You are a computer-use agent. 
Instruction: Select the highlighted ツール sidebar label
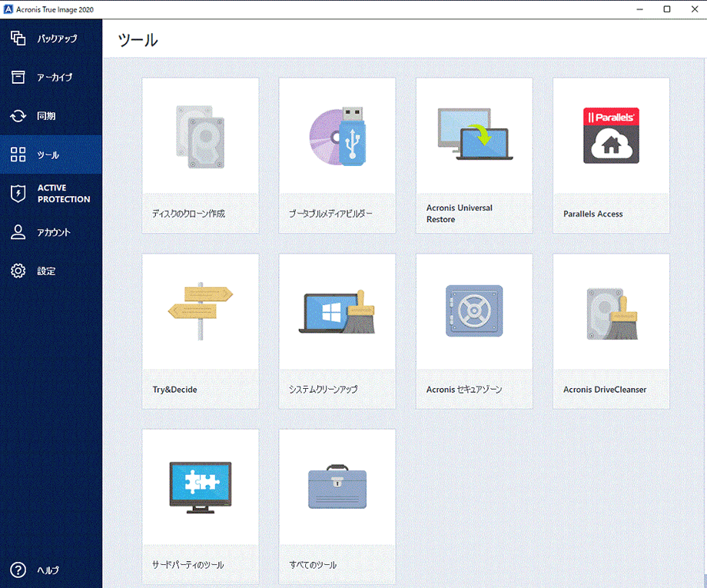click(x=48, y=155)
